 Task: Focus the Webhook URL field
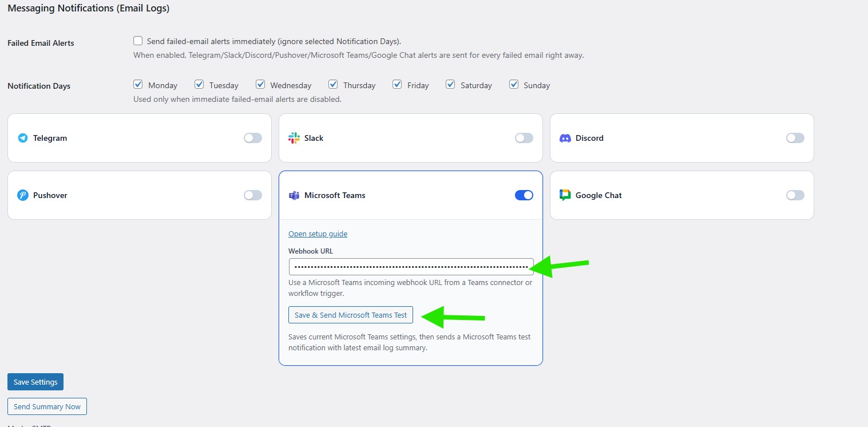click(411, 267)
